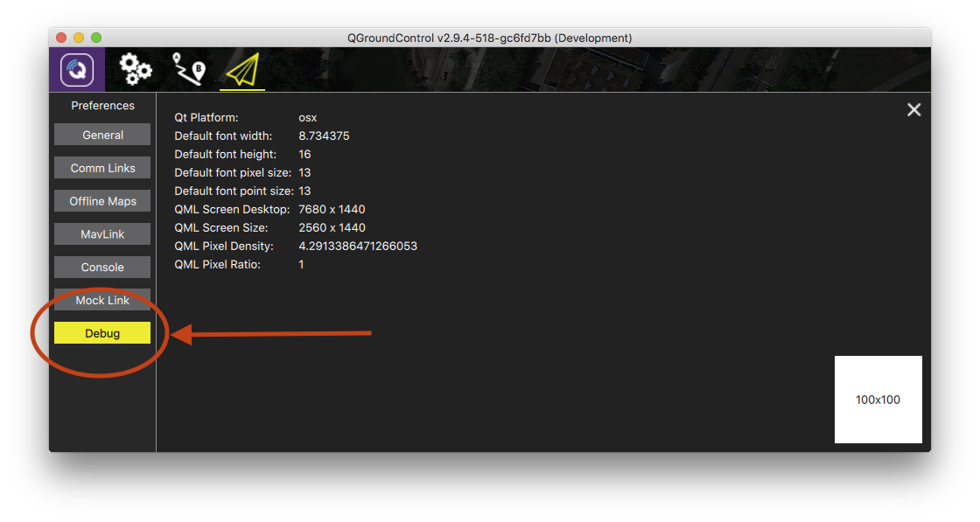980x522 pixels.
Task: Go to the MavLink preferences tab
Action: [102, 234]
